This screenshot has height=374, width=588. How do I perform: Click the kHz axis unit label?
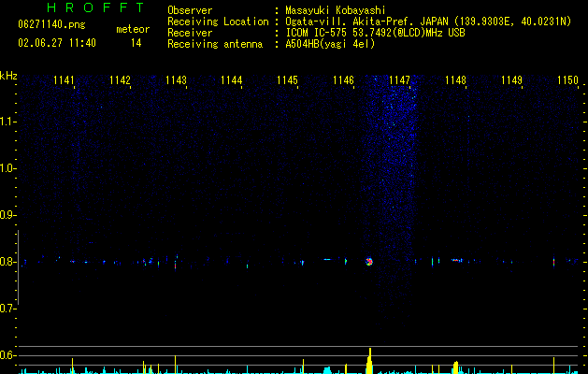click(8, 76)
